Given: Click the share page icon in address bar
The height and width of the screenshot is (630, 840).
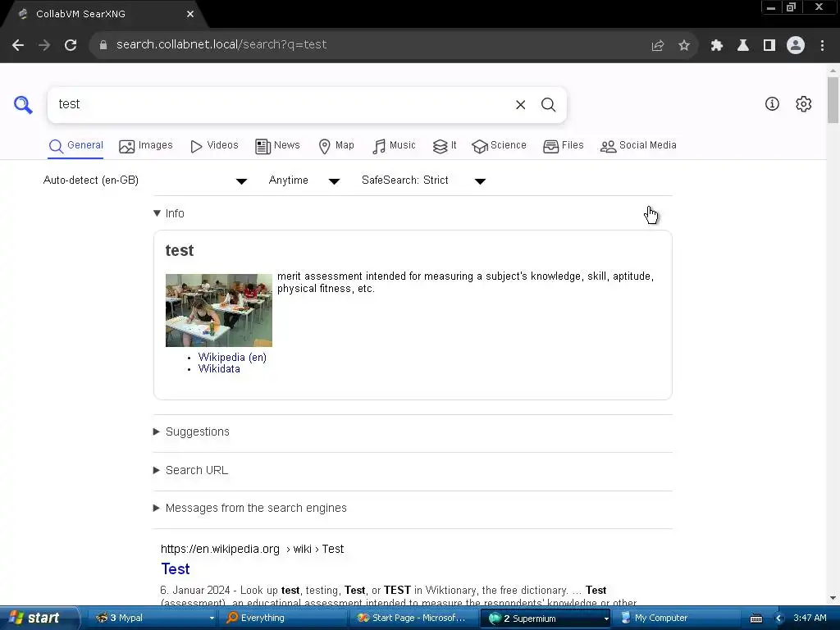Looking at the screenshot, I should (x=658, y=46).
